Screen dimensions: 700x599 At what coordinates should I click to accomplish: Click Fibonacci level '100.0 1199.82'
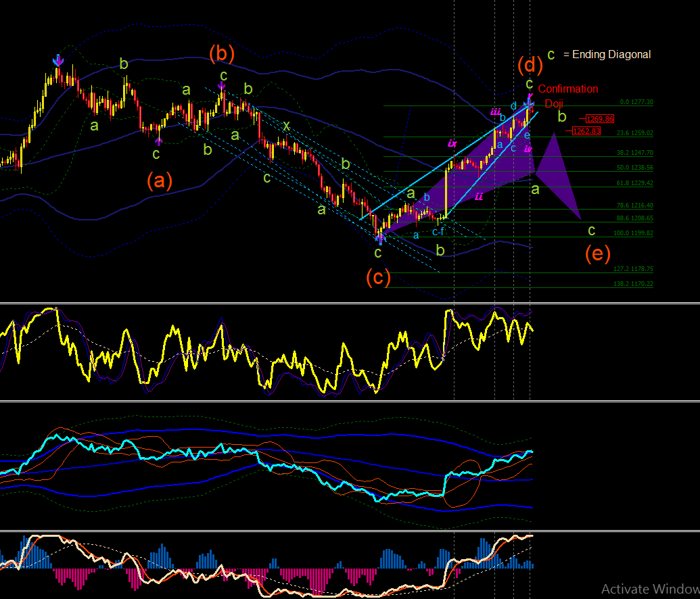634,233
